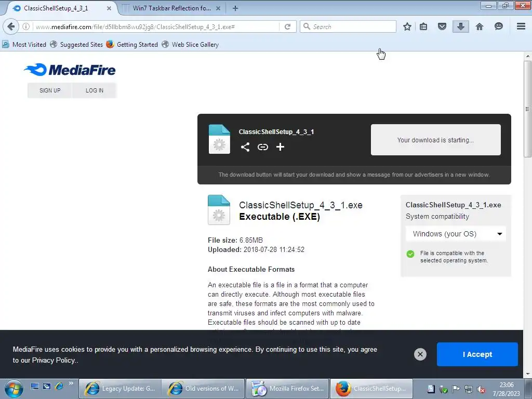
Task: Go to Firefox home page icon
Action: (x=480, y=26)
